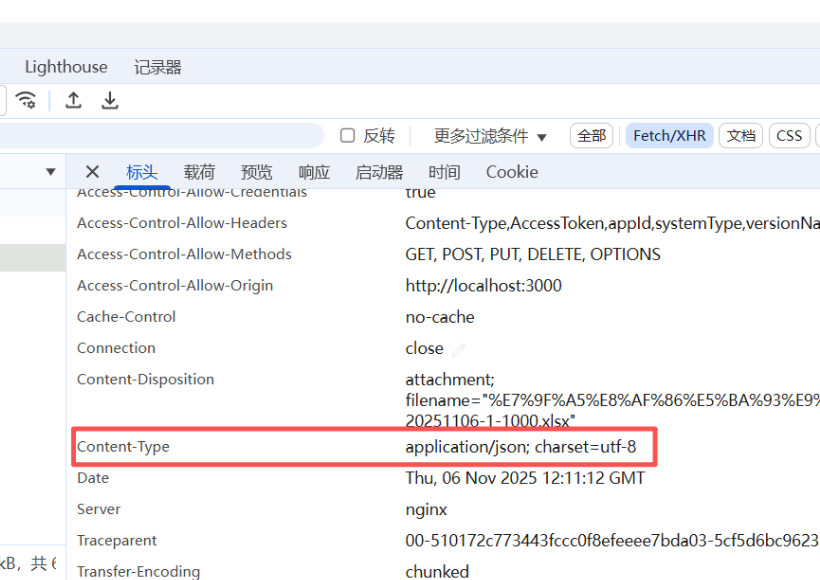Select GET, POST, PUT, DELETE, OPTIONS value
Viewport: 820px width, 580px height.
tap(533, 254)
